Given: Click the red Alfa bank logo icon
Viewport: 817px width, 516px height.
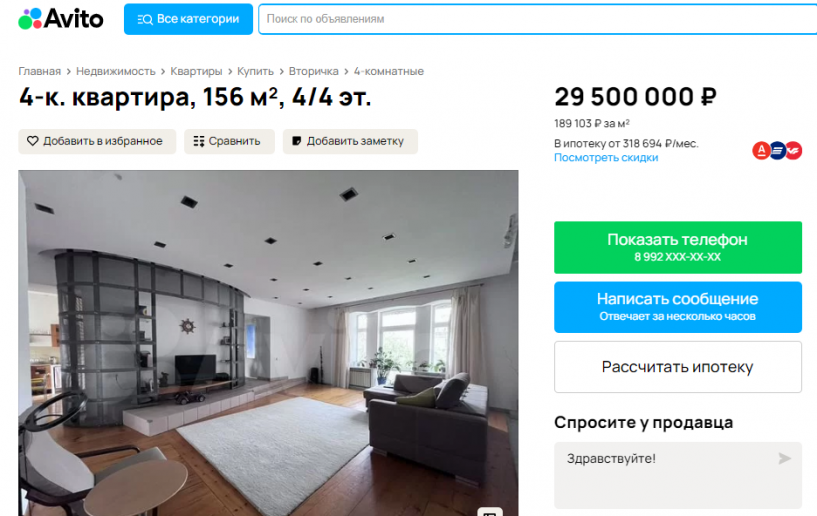Looking at the screenshot, I should [761, 151].
